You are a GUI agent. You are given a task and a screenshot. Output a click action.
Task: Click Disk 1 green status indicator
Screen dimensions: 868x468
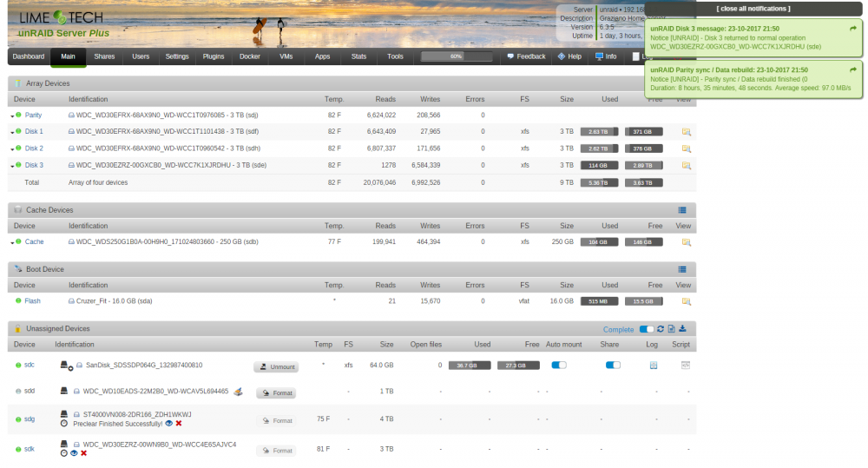[18, 131]
